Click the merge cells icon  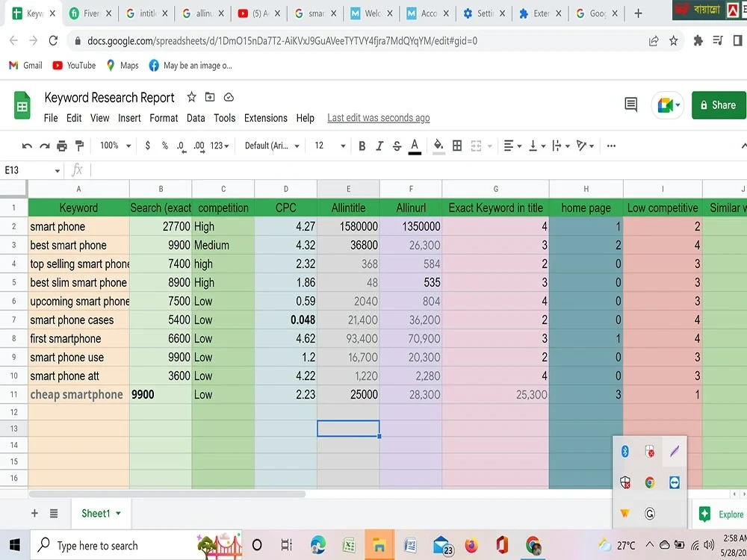476,146
